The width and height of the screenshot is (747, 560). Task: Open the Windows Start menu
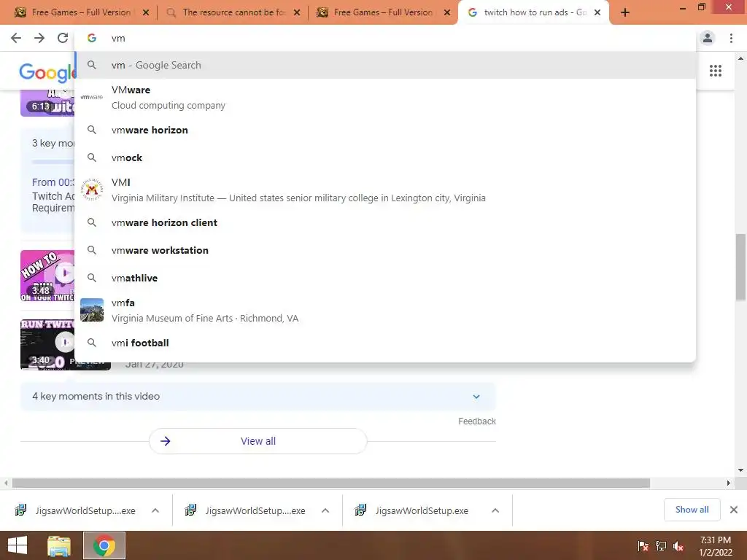[x=18, y=545]
